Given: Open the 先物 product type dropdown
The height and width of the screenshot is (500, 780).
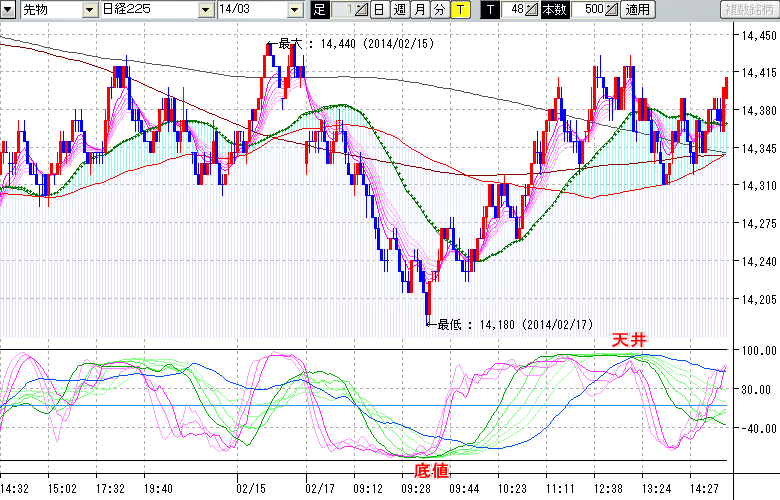Looking at the screenshot, I should tap(88, 10).
